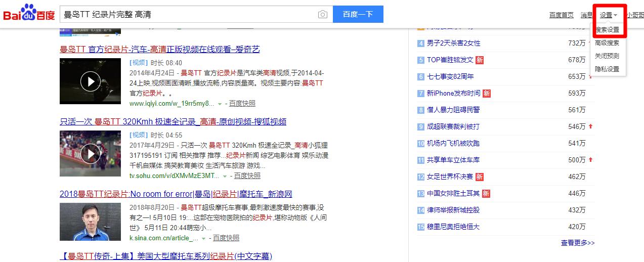Open 百度快照 for iqiyi result
Screen dimensions: 644x262
pos(242,103)
